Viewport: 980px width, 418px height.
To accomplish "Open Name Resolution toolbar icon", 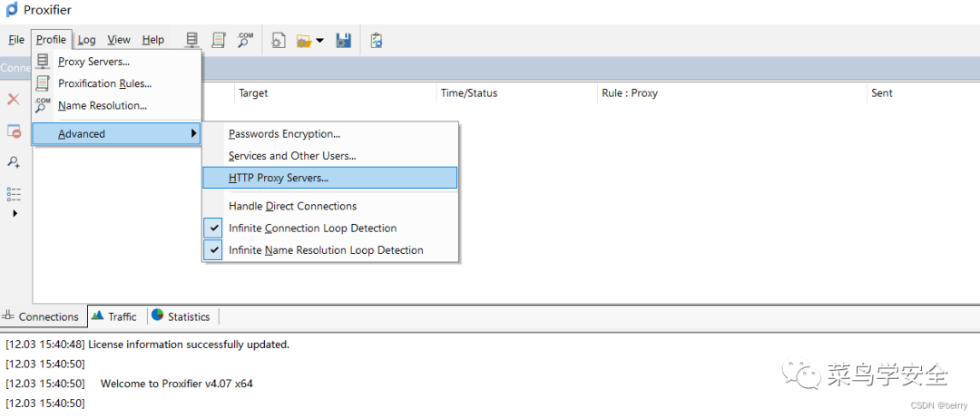I will pyautogui.click(x=245, y=40).
